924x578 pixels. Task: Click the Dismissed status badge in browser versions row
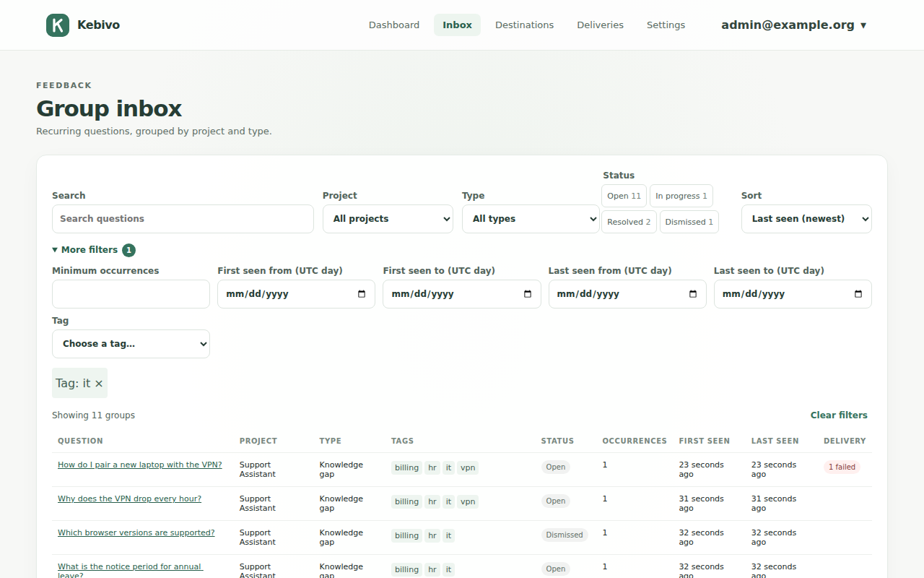coord(565,535)
